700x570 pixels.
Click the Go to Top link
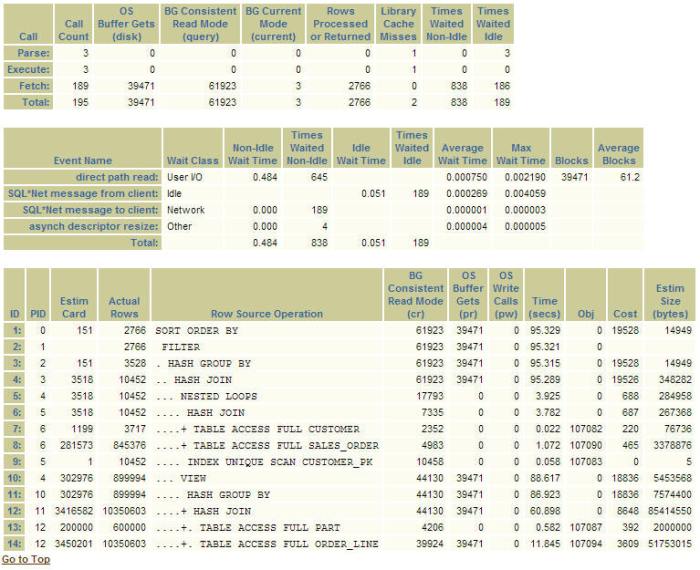click(25, 560)
